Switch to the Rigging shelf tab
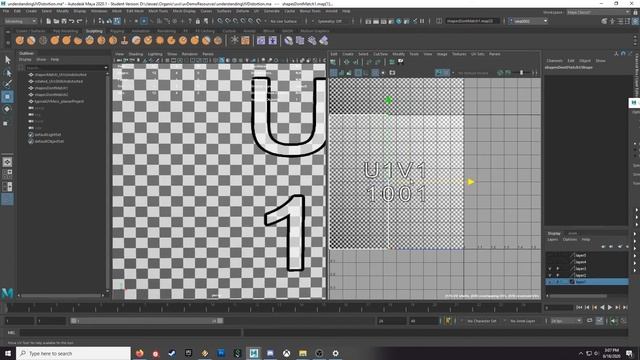This screenshot has width=640, height=360. (117, 31)
